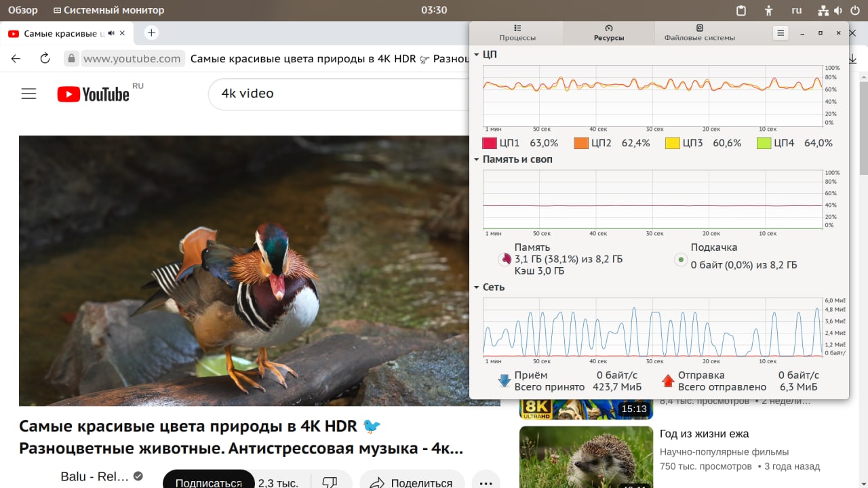The width and height of the screenshot is (868, 488).
Task: Click the red send arrow icon
Action: 667,381
